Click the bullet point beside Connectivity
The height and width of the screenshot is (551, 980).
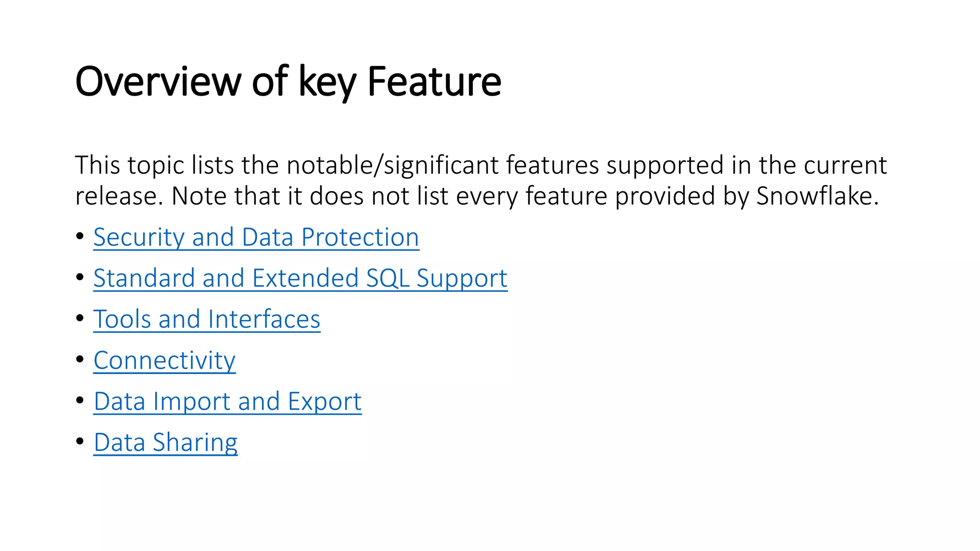click(x=80, y=360)
